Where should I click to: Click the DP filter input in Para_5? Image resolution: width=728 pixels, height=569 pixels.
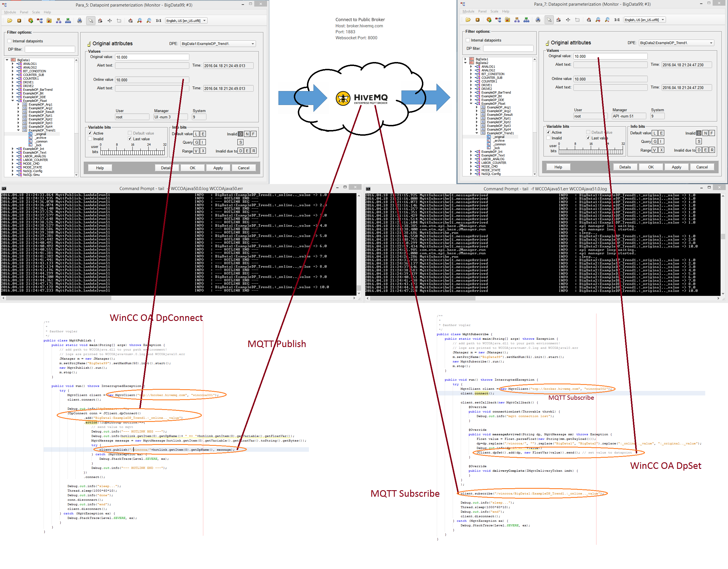(50, 49)
